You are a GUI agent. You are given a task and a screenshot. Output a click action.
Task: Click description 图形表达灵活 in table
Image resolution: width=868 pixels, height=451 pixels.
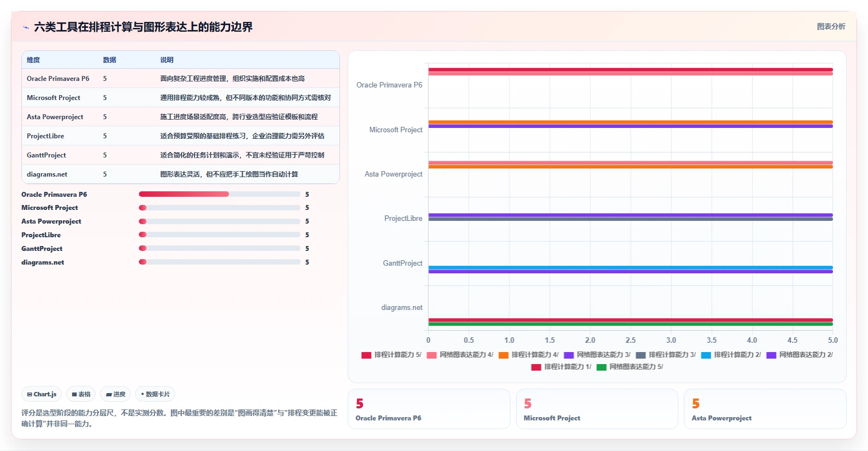tap(229, 174)
